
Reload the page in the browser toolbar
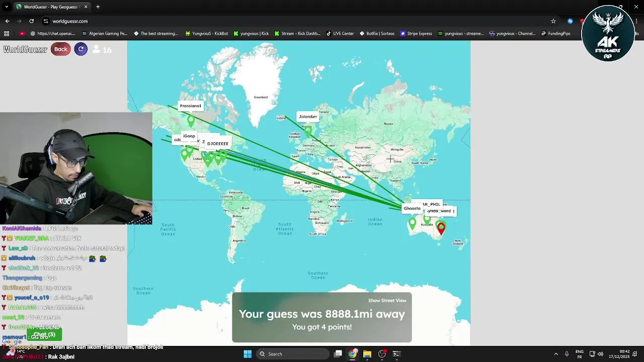pyautogui.click(x=31, y=21)
